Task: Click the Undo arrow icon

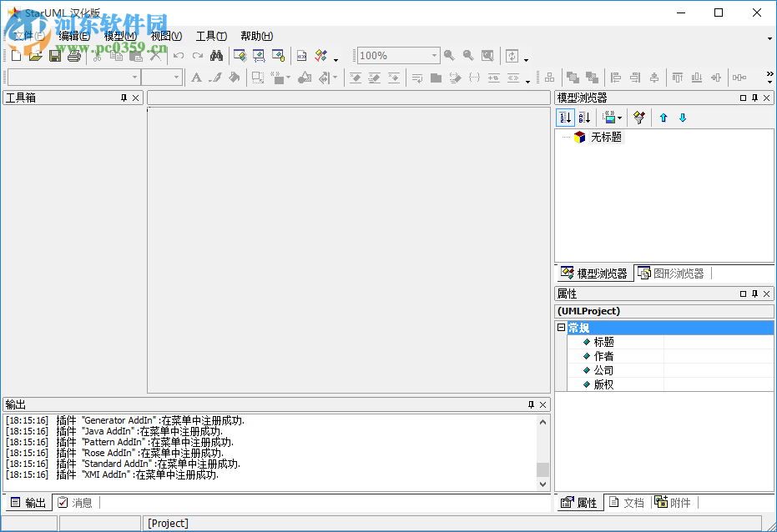Action: pyautogui.click(x=179, y=55)
